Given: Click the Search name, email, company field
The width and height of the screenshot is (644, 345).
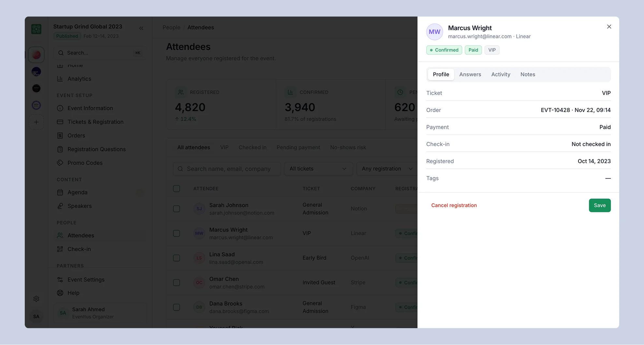Looking at the screenshot, I should tap(227, 169).
